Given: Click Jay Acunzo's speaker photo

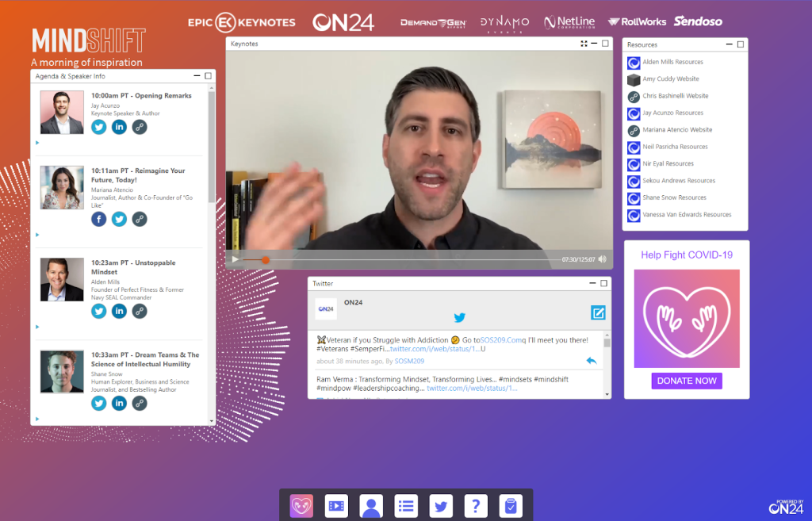Looking at the screenshot, I should (x=62, y=113).
